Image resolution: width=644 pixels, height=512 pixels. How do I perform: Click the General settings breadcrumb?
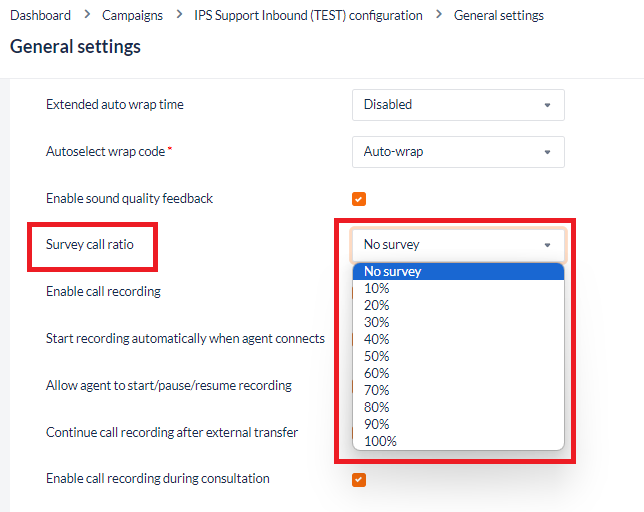498,15
